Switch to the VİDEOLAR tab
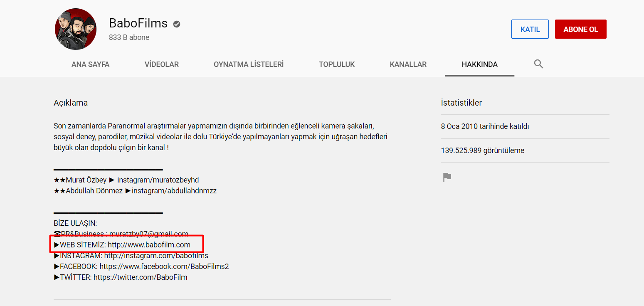The height and width of the screenshot is (306, 644). coord(162,64)
